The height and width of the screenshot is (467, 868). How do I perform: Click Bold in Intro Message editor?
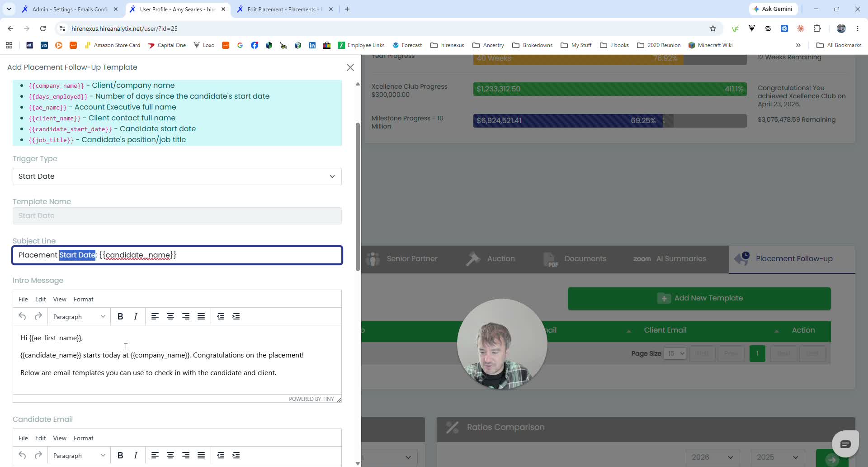tap(120, 316)
